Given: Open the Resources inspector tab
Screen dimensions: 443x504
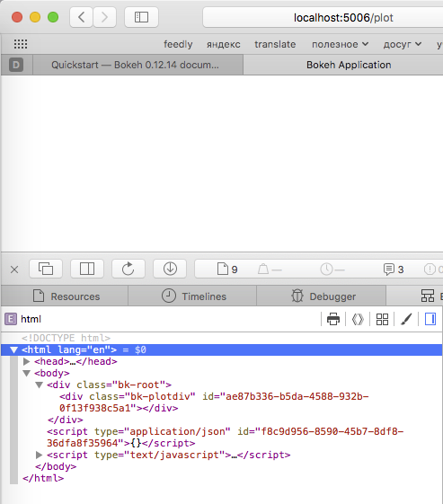Looking at the screenshot, I should point(65,296).
